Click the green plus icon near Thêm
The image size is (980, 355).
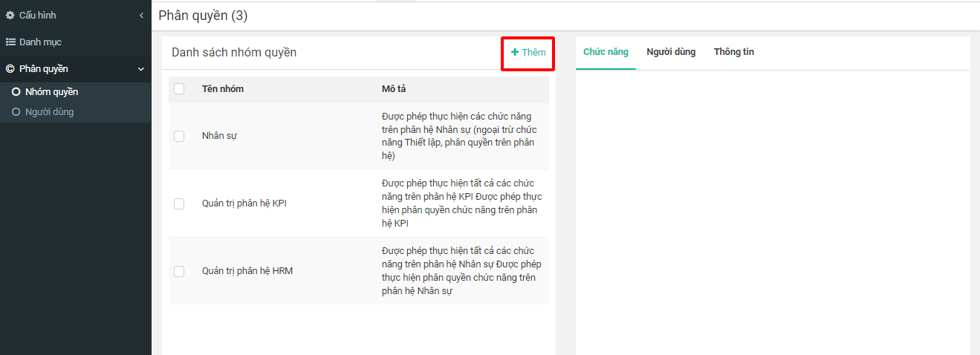tap(515, 52)
